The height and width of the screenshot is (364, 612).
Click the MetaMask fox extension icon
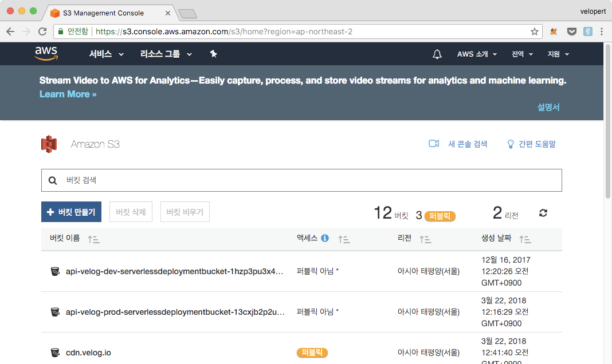(x=554, y=31)
